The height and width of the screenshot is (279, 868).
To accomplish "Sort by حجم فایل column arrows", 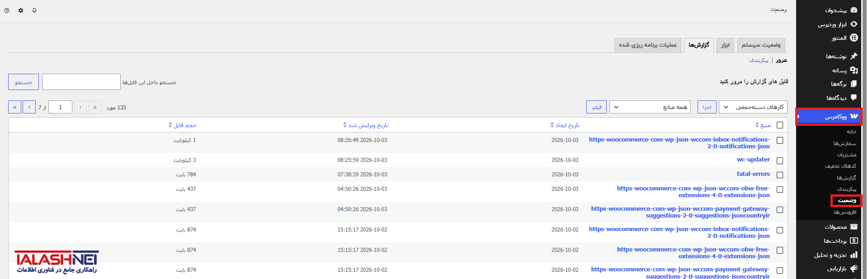I will point(170,125).
